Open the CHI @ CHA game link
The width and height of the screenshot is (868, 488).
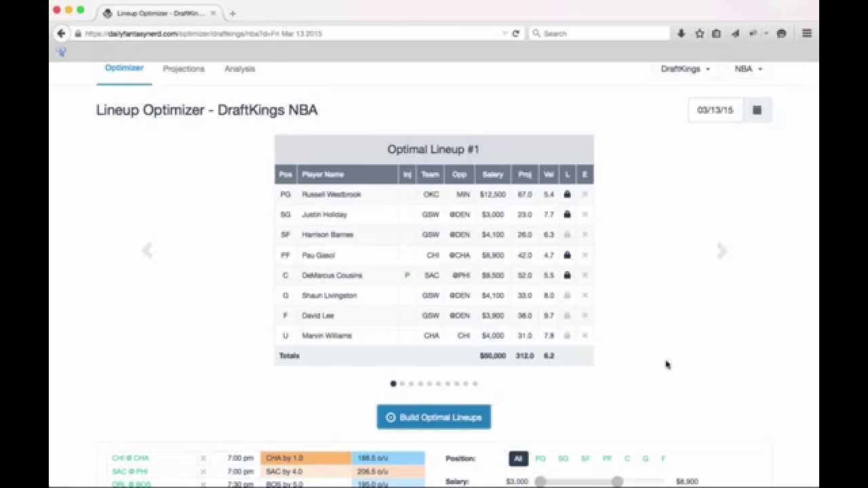tap(130, 458)
